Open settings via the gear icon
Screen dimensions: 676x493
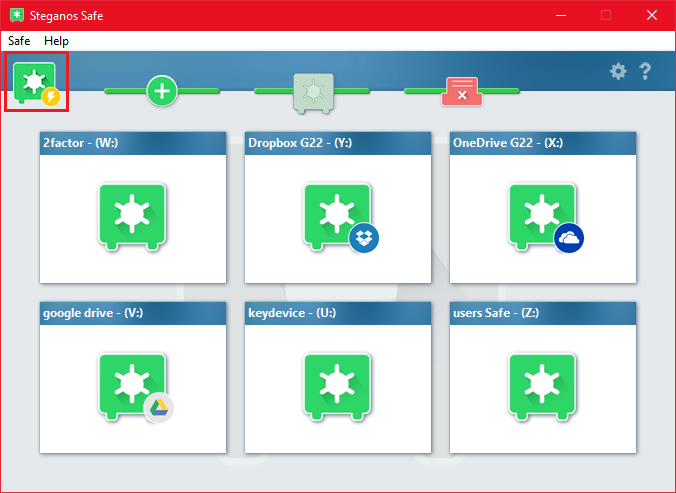(618, 71)
